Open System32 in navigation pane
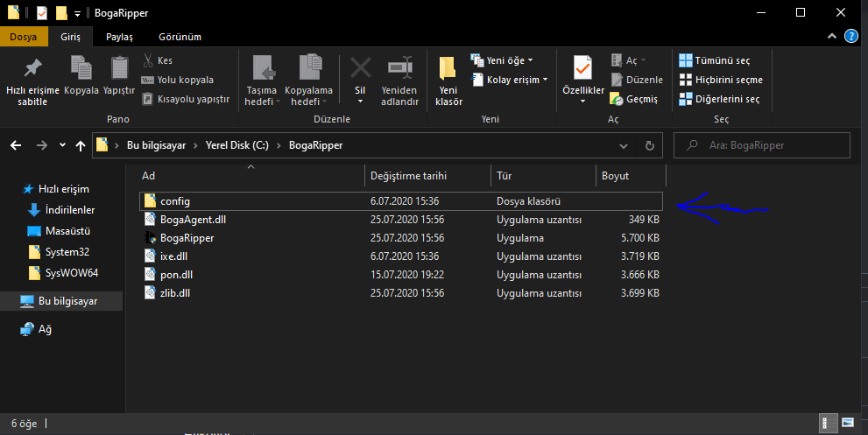This screenshot has height=435, width=868. click(x=58, y=252)
